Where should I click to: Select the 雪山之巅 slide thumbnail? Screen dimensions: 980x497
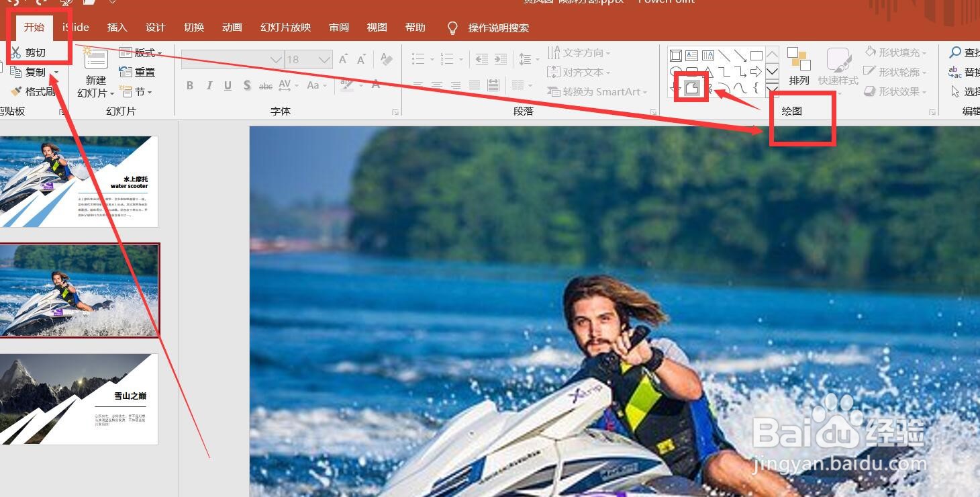pyautogui.click(x=79, y=399)
